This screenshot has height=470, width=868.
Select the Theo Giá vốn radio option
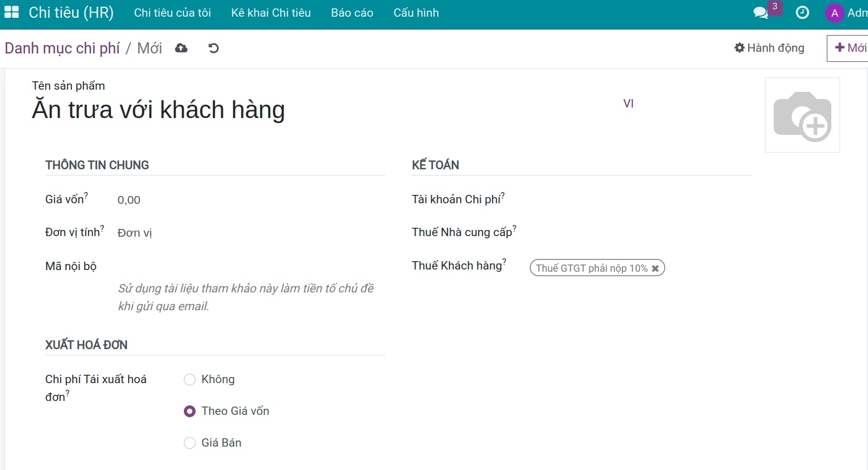point(189,411)
